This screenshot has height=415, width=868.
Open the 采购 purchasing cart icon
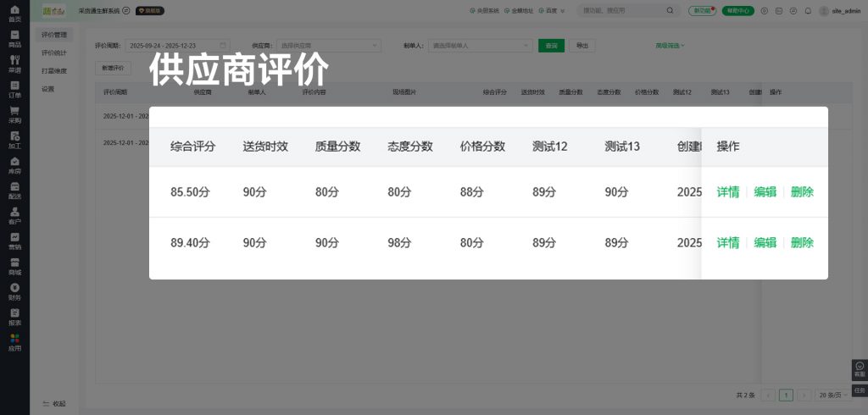tap(14, 115)
